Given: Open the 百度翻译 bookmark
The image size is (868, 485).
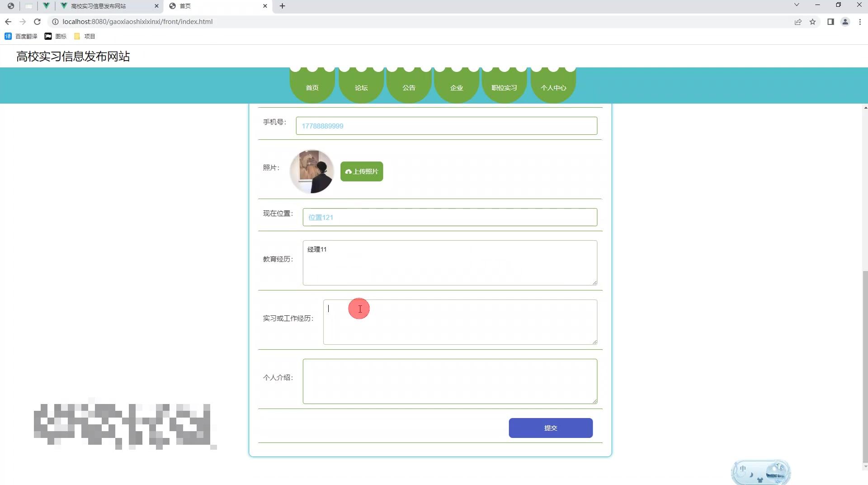Looking at the screenshot, I should [21, 36].
